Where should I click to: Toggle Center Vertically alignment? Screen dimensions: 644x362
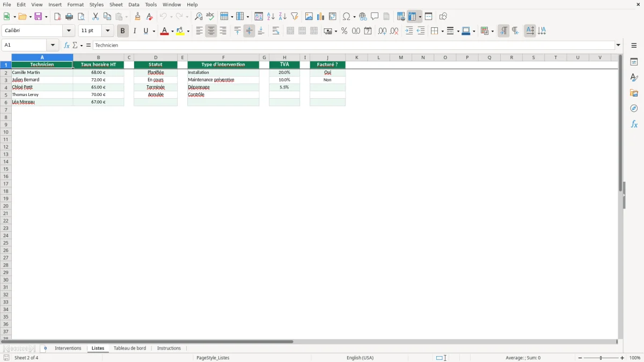[x=250, y=31]
